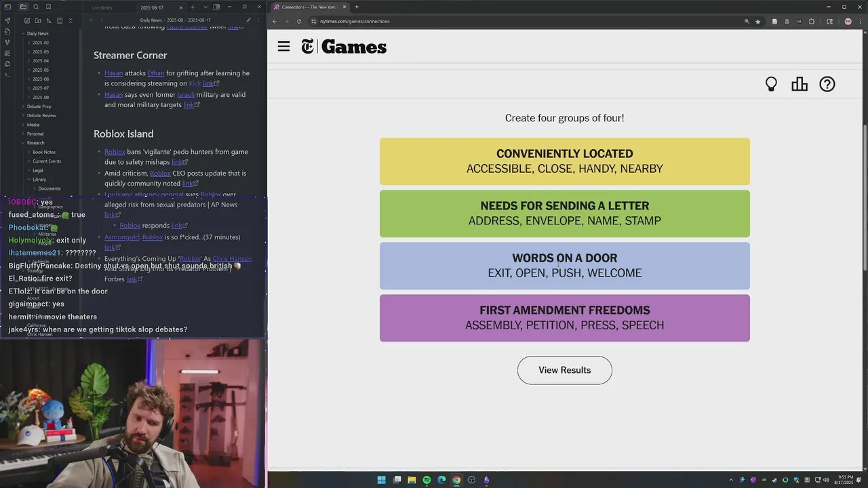Select the 2025-08-17 note tab

(x=152, y=7)
